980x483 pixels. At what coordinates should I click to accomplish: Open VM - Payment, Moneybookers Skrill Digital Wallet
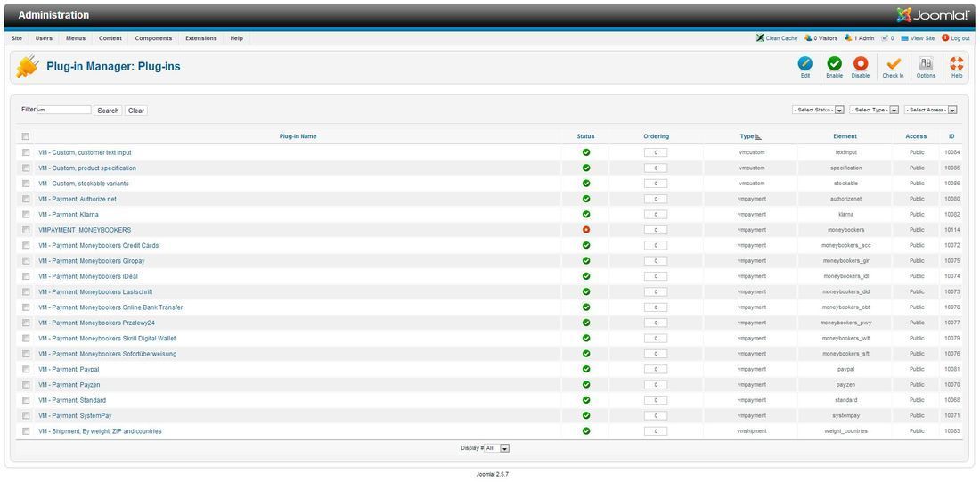click(x=107, y=338)
